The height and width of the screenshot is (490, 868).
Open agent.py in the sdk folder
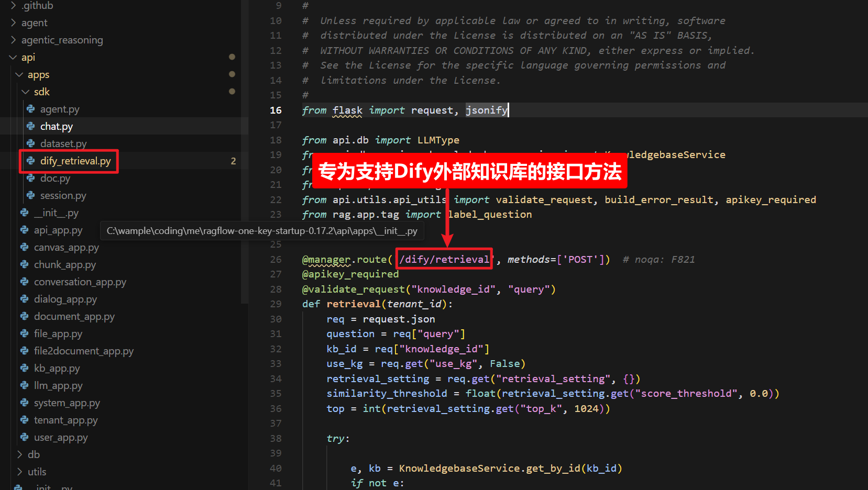click(60, 109)
